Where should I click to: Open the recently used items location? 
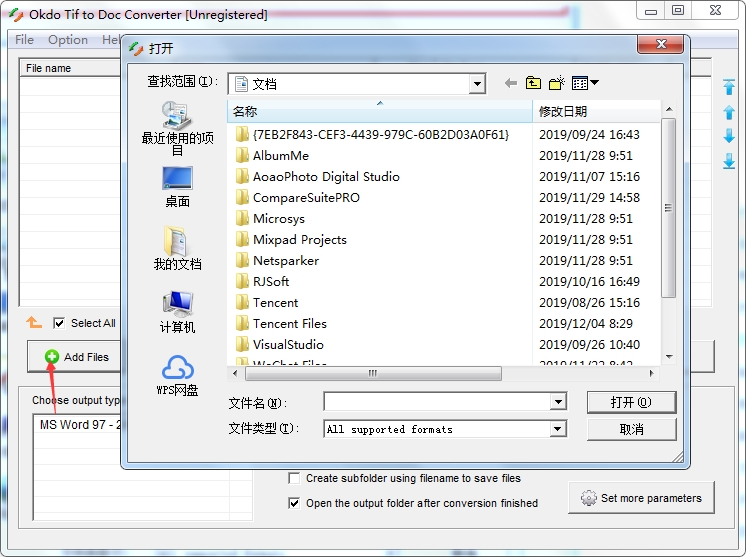point(177,128)
